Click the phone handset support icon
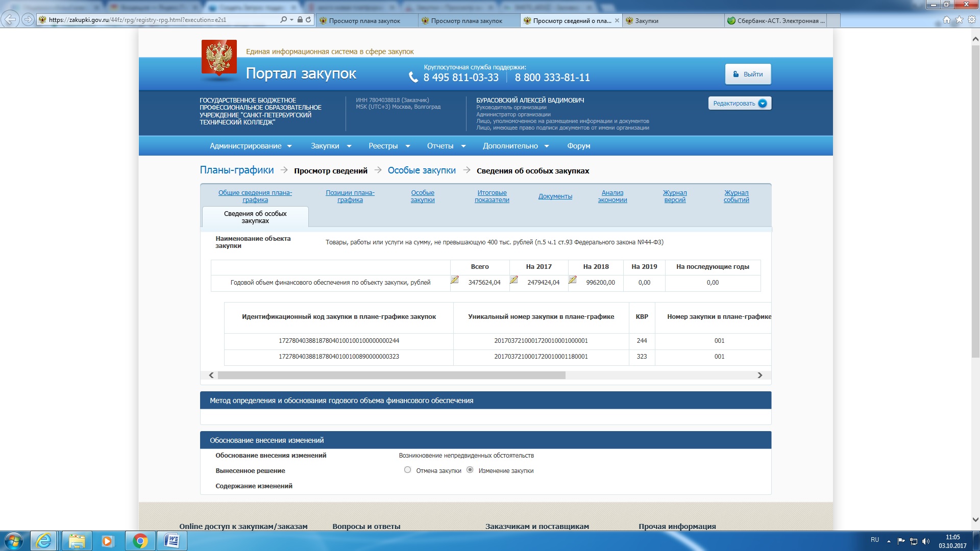Viewport: 980px width, 551px height. [413, 77]
